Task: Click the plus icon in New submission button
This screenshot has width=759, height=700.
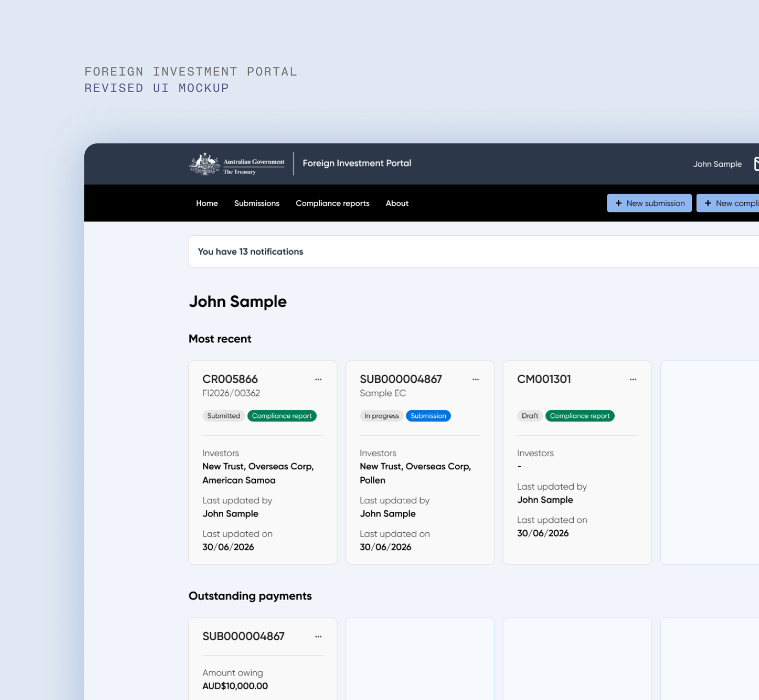Action: pyautogui.click(x=618, y=203)
